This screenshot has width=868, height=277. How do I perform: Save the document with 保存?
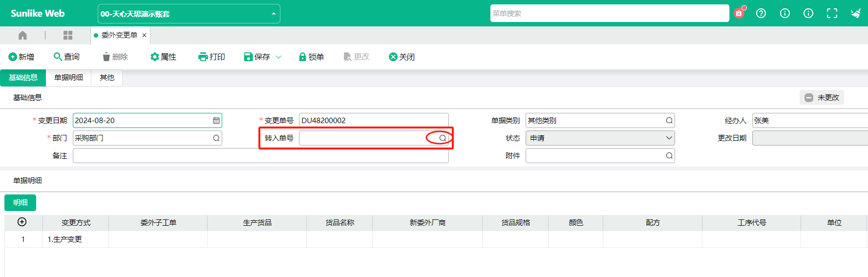(257, 57)
